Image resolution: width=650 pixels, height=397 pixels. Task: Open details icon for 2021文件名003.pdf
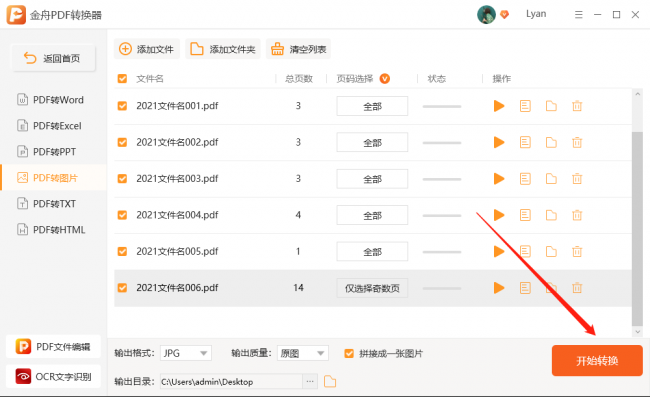[525, 179]
